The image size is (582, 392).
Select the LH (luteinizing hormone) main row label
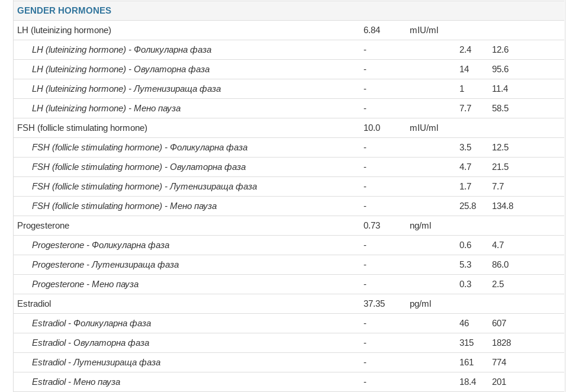point(64,30)
